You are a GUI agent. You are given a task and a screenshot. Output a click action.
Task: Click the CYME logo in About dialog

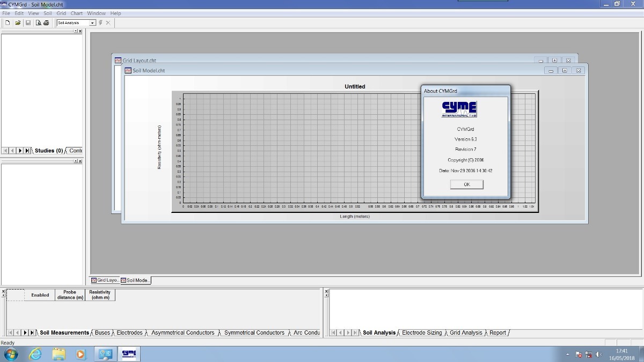(x=459, y=109)
